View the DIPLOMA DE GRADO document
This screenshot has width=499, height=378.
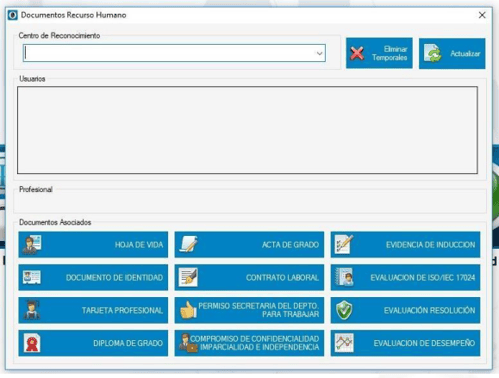tap(93, 343)
